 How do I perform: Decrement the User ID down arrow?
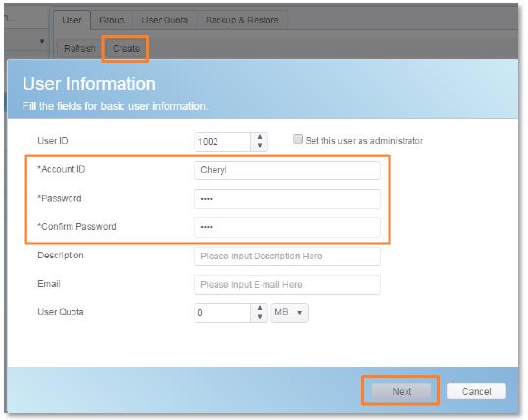[260, 145]
